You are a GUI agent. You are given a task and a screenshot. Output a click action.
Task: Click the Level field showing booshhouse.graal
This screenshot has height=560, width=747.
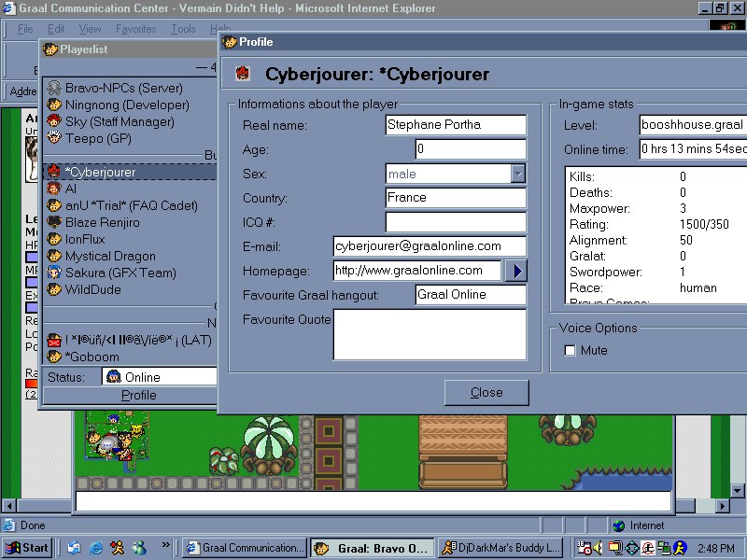pyautogui.click(x=693, y=125)
